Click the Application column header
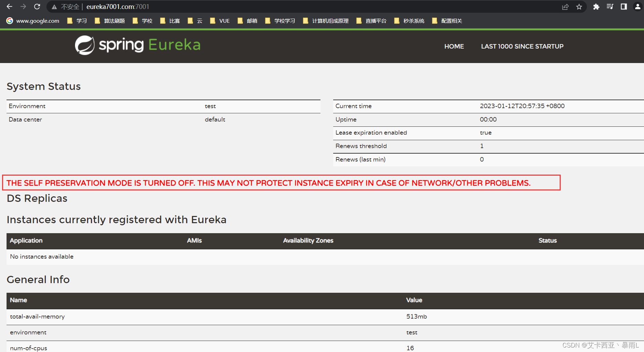The height and width of the screenshot is (352, 644). (x=26, y=240)
